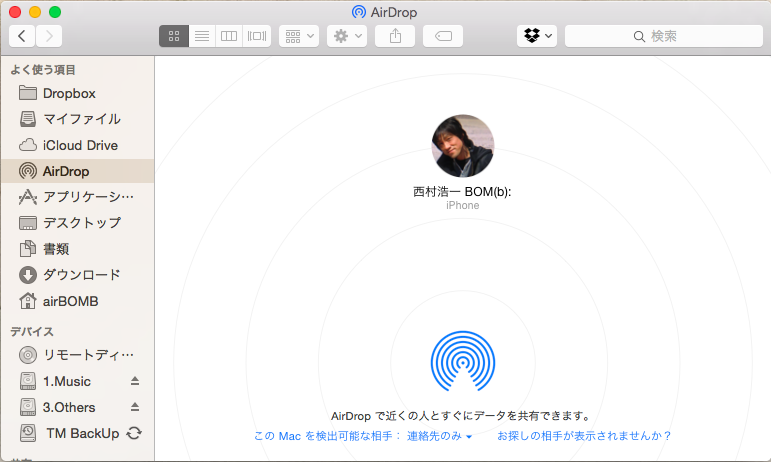771x462 pixels.
Task: Open Dropbox folder in sidebar
Action: click(x=78, y=93)
